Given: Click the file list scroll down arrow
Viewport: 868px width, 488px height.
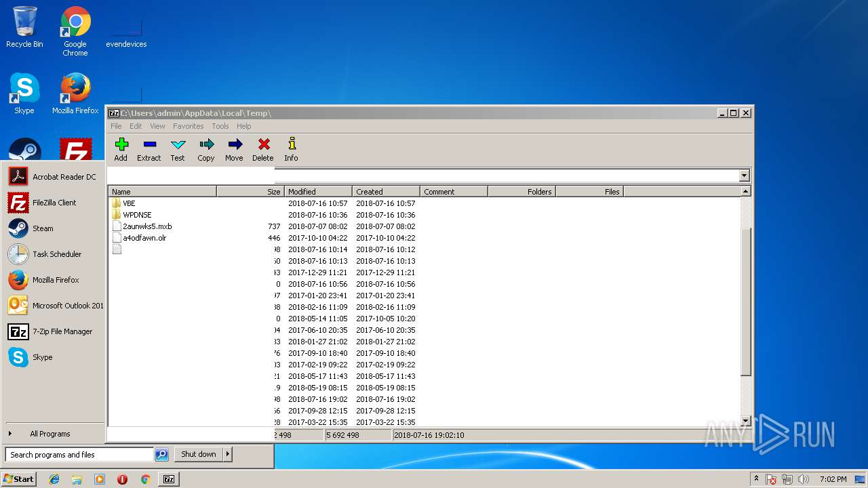Looking at the screenshot, I should coord(746,421).
